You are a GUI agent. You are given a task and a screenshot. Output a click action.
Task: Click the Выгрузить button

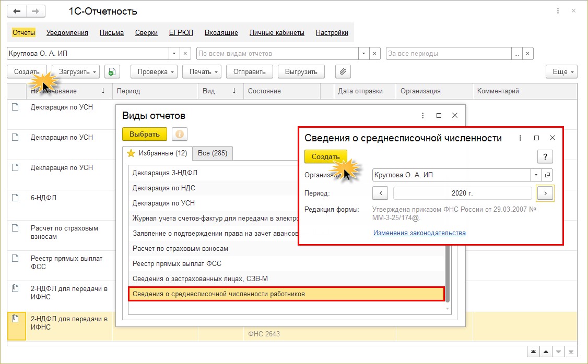pyautogui.click(x=301, y=71)
